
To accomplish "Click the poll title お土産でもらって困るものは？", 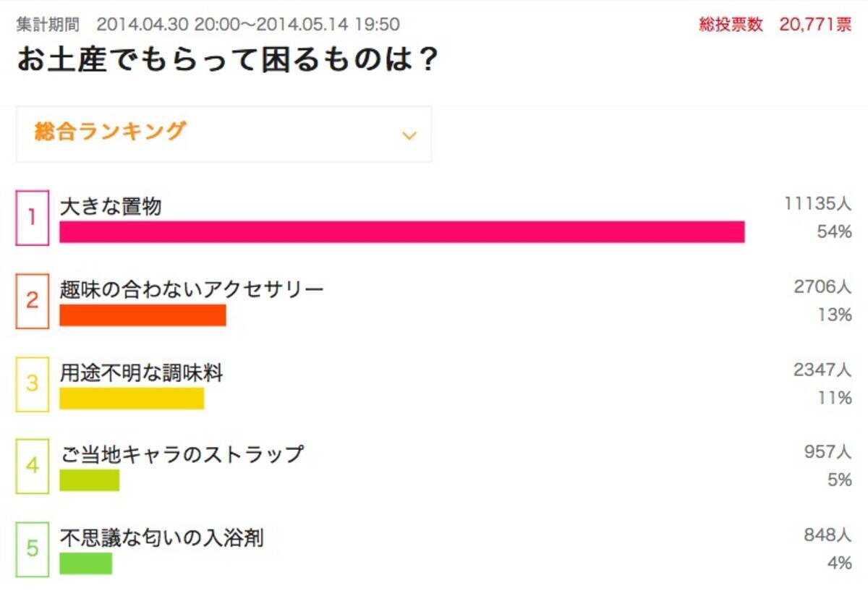I will click(228, 61).
